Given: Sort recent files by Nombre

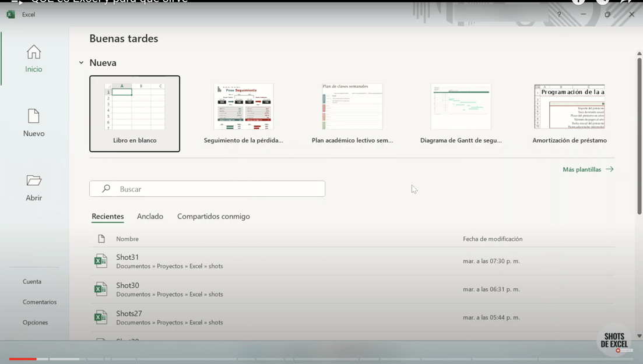Looking at the screenshot, I should [x=127, y=239].
